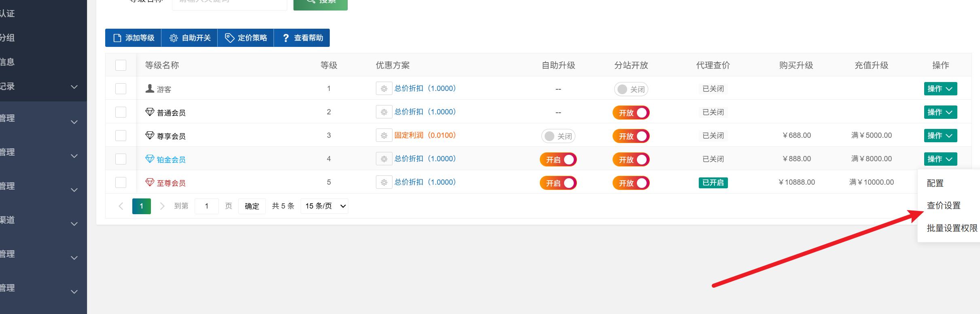The image size is (980, 314).
Task: Click the 查看帮助 button
Action: (302, 38)
